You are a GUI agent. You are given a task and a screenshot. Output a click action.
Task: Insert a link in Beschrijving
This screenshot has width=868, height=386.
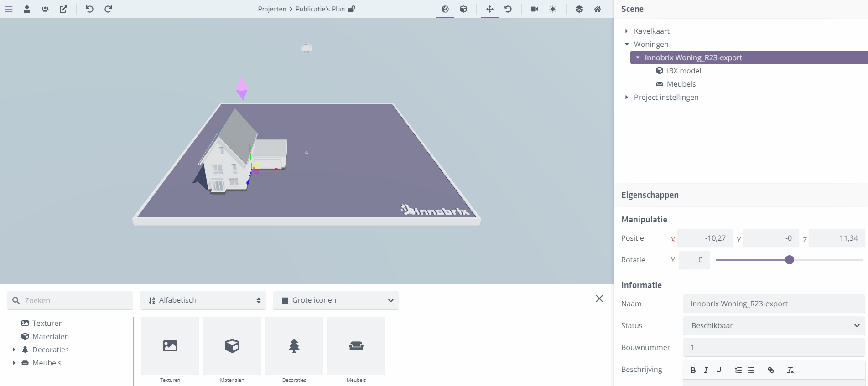point(771,370)
